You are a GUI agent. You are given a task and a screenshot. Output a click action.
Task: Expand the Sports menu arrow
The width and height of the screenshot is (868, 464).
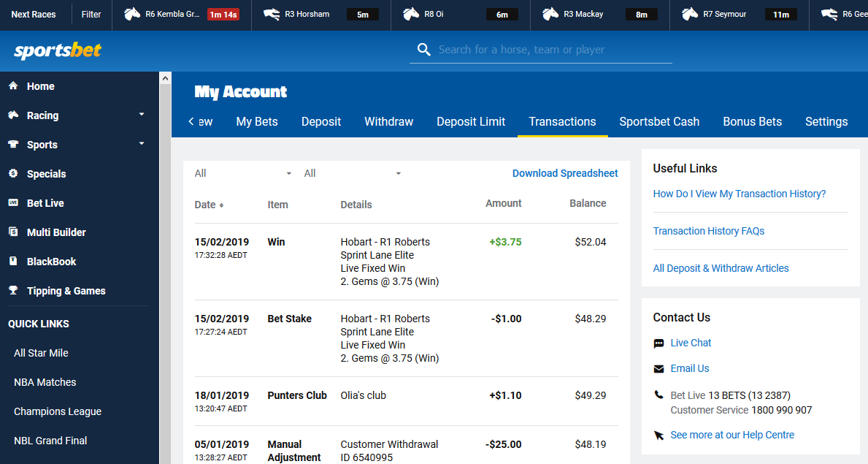tap(142, 143)
